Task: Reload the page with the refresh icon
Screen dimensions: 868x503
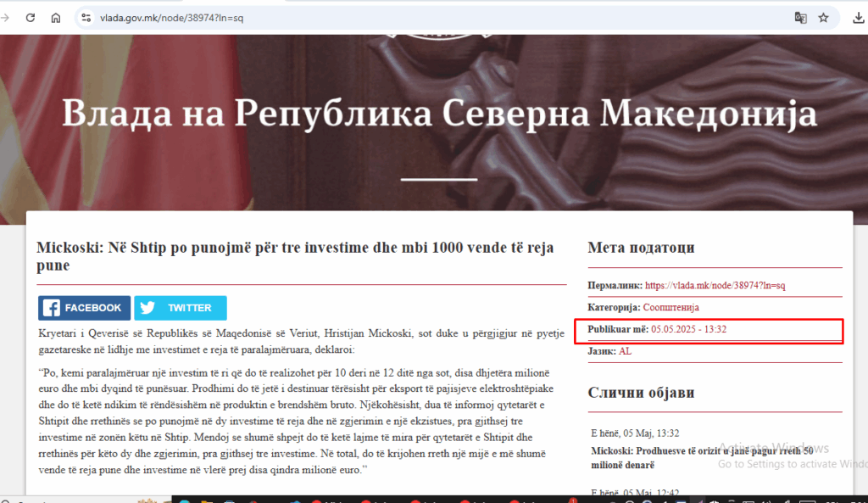Action: click(x=31, y=18)
